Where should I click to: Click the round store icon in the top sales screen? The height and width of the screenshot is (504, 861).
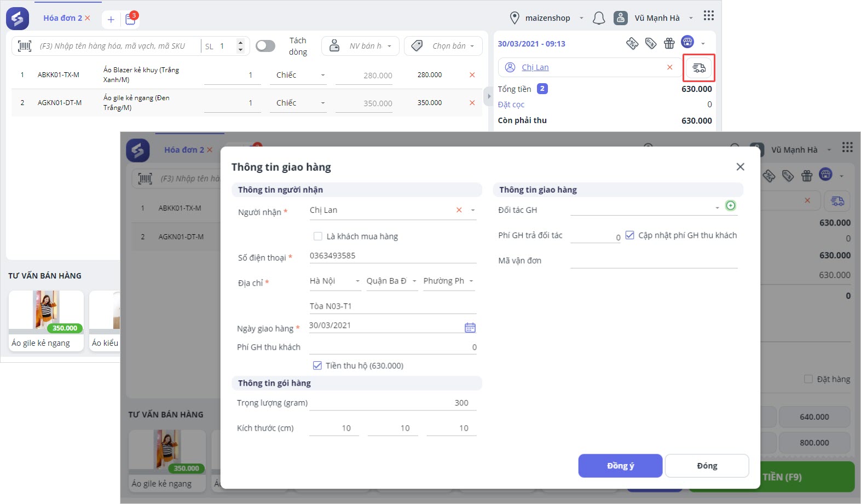click(x=687, y=42)
